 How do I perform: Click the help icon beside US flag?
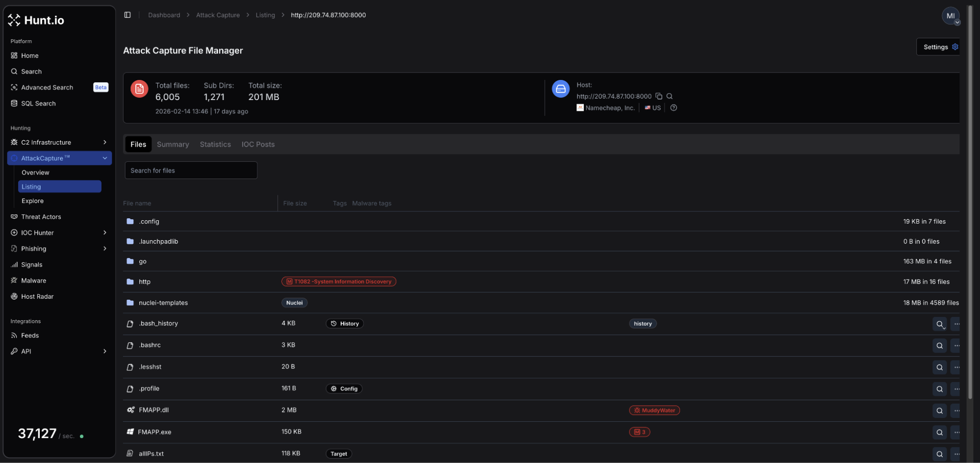coord(674,108)
